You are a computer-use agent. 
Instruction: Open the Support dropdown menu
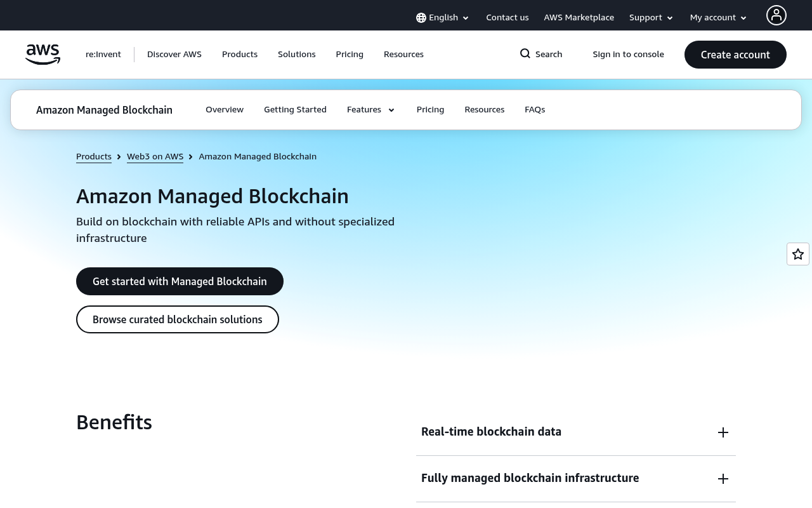click(x=652, y=18)
